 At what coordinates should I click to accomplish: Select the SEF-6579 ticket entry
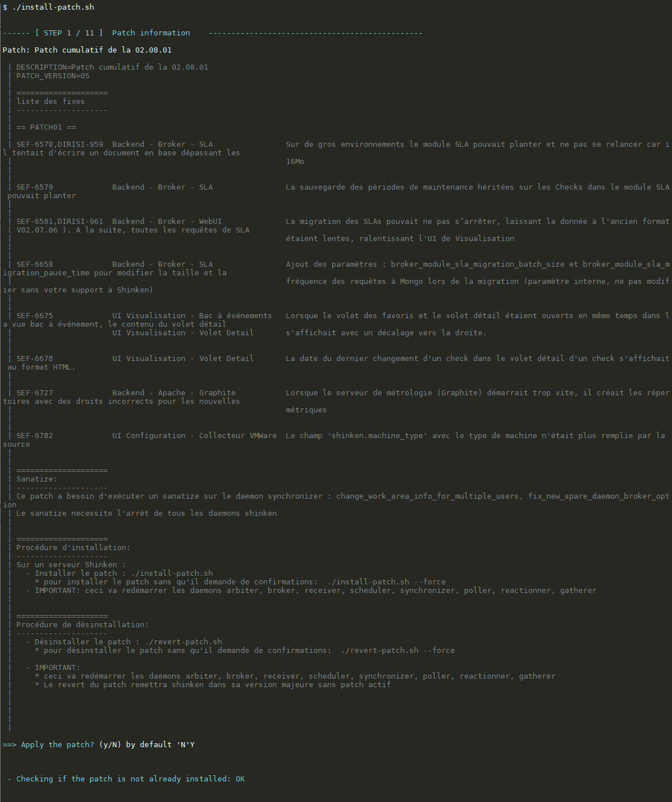point(35,187)
